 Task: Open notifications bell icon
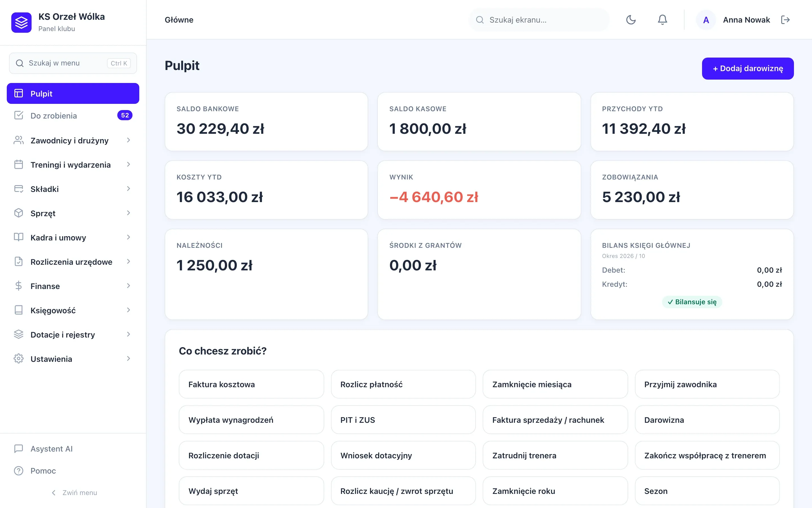pos(662,20)
